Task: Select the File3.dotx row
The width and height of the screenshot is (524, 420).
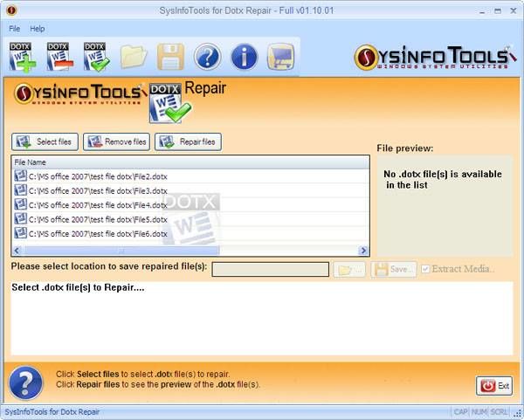Action: pos(190,190)
